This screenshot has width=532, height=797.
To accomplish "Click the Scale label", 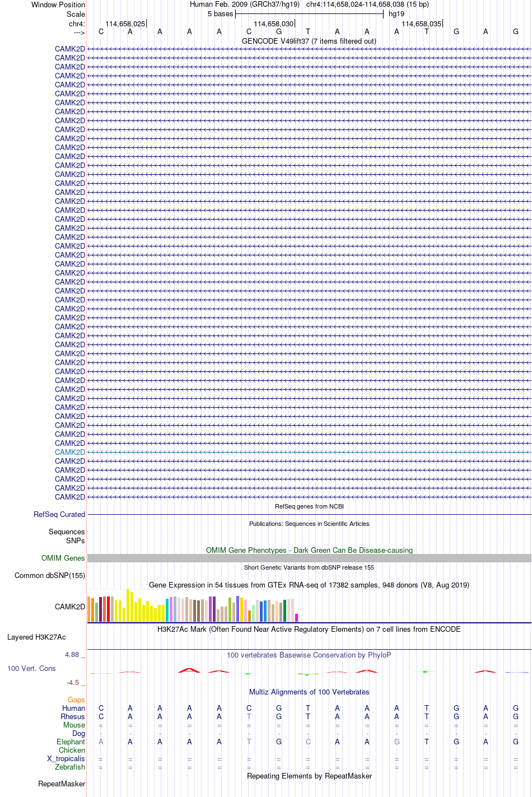I will (76, 14).
